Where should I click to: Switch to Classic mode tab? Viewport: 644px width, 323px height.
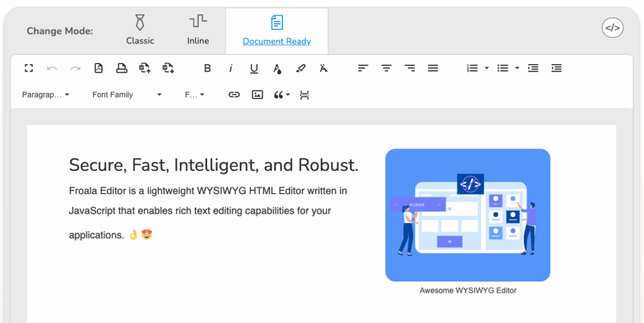[x=140, y=30]
